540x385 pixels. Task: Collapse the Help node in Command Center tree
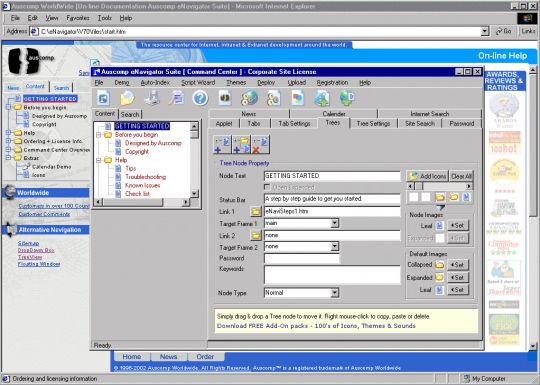pos(98,160)
